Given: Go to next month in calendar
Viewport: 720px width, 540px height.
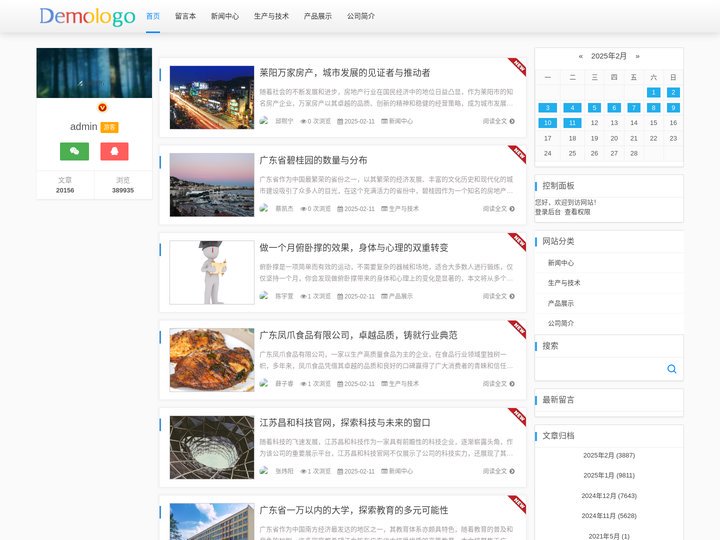Looking at the screenshot, I should (x=637, y=56).
